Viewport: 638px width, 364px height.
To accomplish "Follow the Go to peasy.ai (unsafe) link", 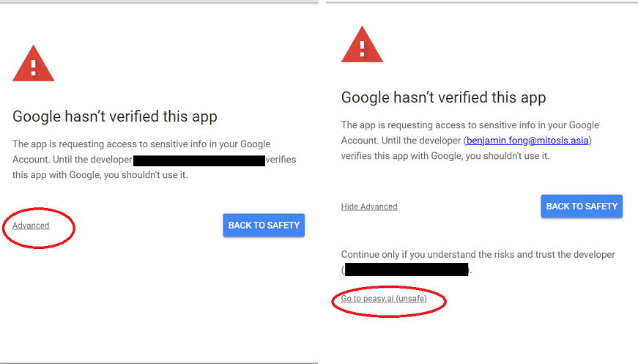I will 384,299.
